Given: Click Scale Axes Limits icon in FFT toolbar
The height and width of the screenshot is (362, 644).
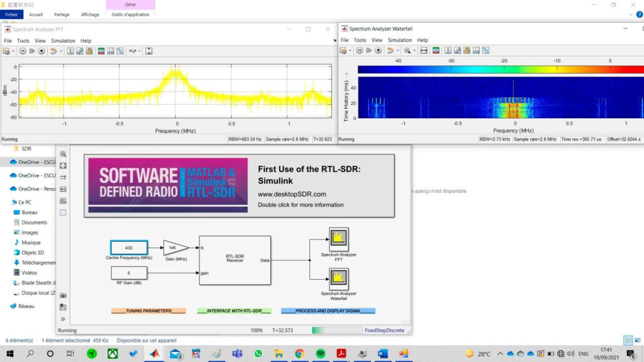Looking at the screenshot, I should [x=148, y=52].
